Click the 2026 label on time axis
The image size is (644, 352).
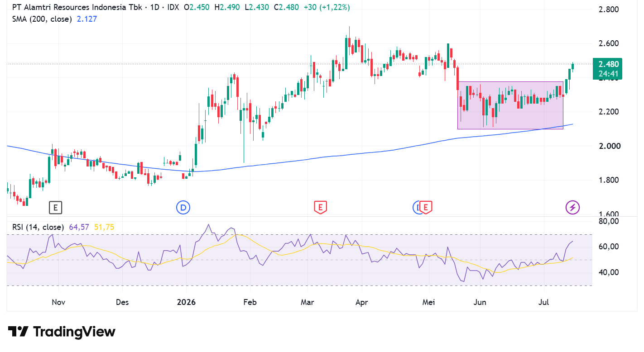point(186,302)
